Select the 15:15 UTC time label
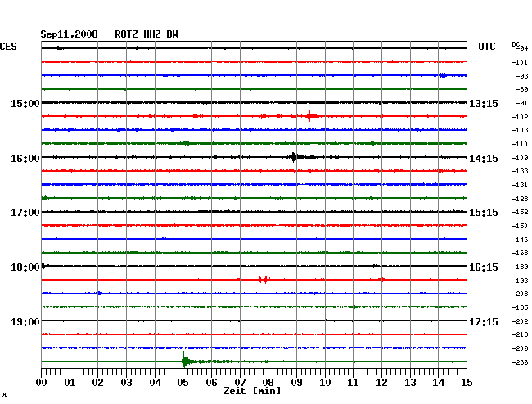Screen dimensions: 532x404 coord(484,213)
